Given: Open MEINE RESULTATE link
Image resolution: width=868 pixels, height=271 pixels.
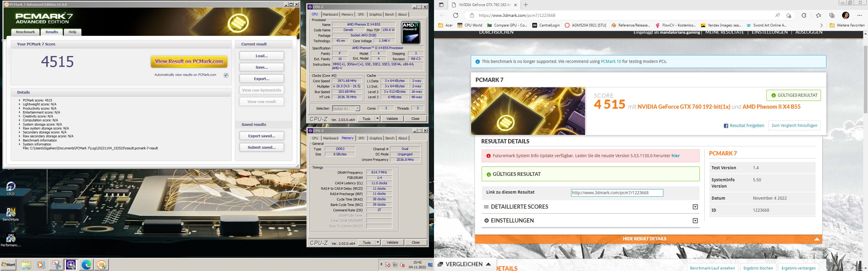Looking at the screenshot, I should click(x=725, y=32).
